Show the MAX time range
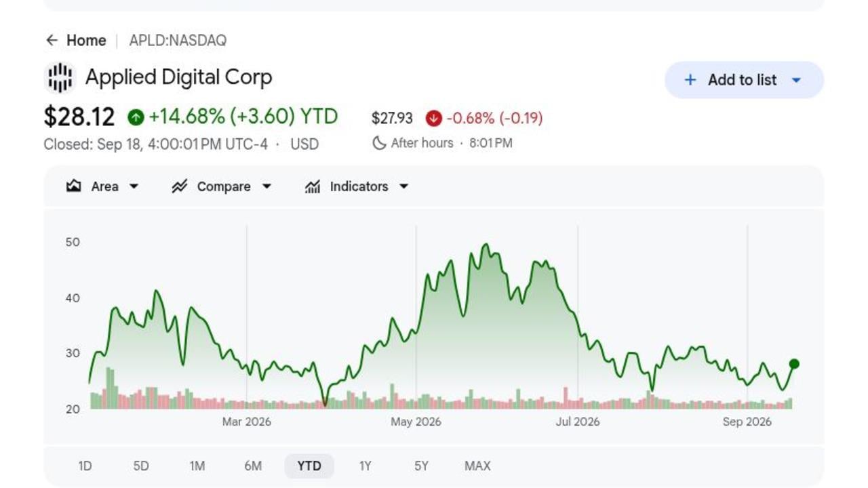This screenshot has width=868, height=488. [x=477, y=466]
